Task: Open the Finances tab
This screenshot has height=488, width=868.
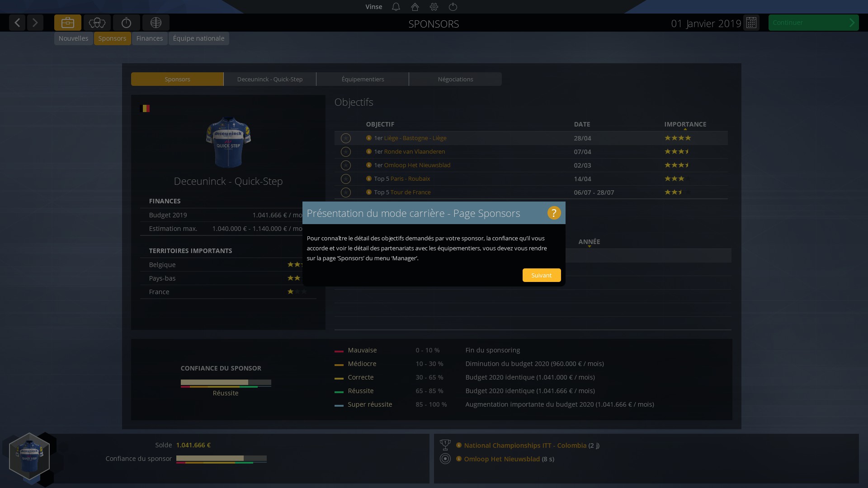Action: pos(150,38)
